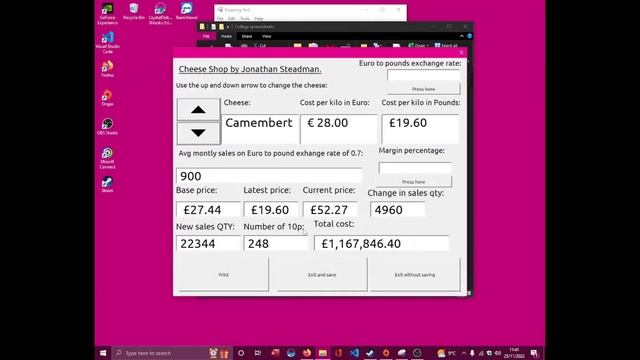Open Visual Studio Code from taskbar
Screen dimensions: 640x360
tap(354, 353)
